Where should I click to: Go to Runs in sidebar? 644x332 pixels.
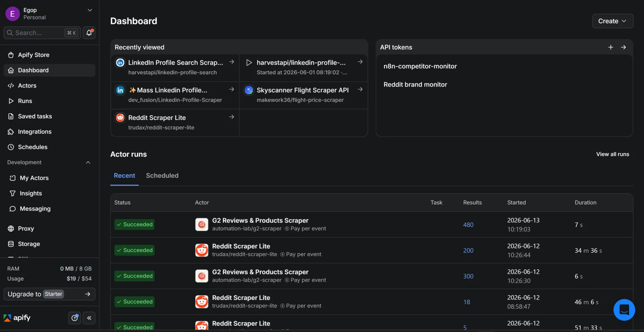50,101
